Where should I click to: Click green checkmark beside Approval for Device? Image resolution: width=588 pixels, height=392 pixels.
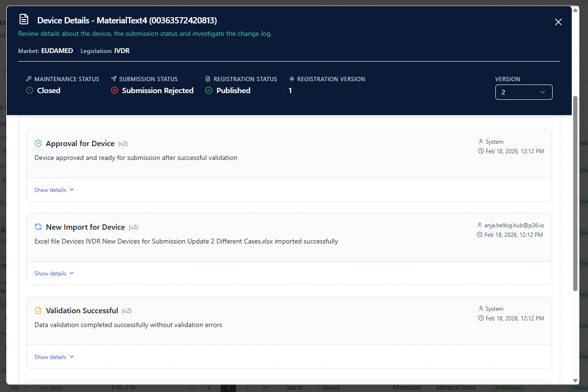point(38,143)
